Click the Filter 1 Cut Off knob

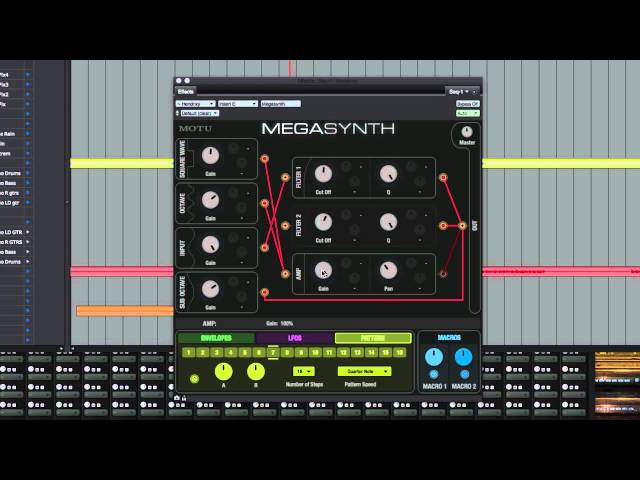(323, 174)
